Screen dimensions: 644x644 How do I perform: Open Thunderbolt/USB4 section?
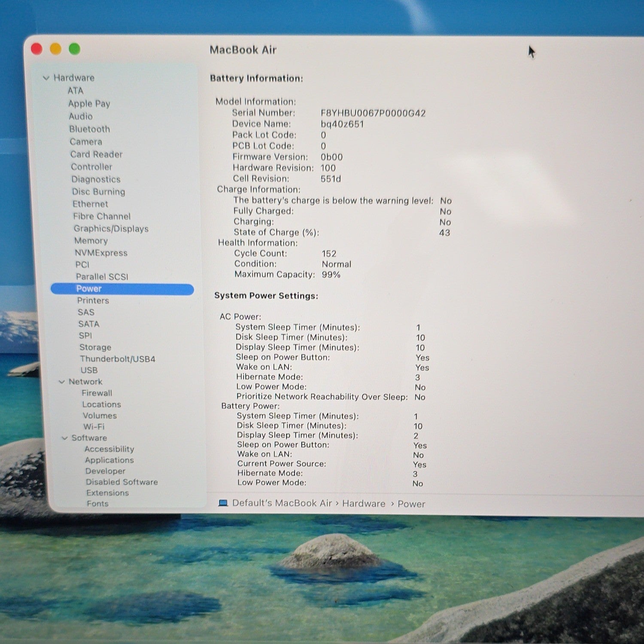click(x=118, y=359)
